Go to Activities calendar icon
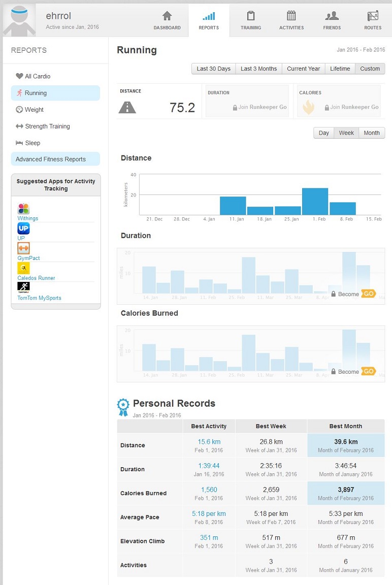 pos(291,16)
